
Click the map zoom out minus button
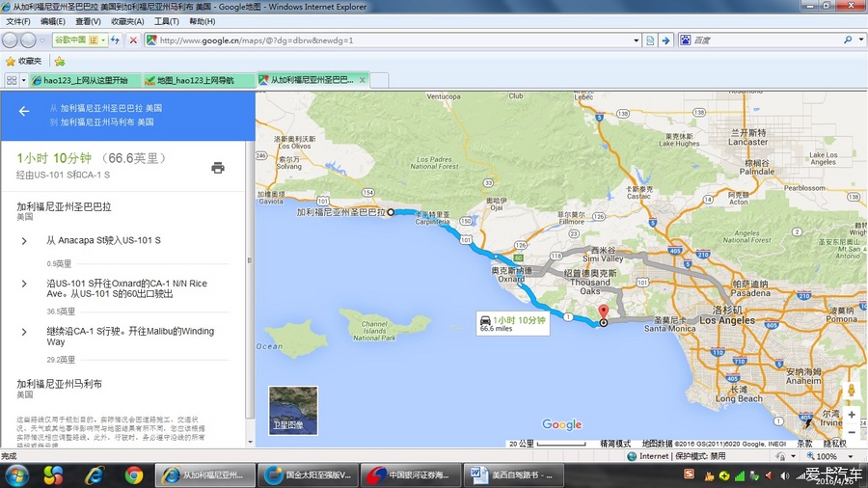pyautogui.click(x=852, y=431)
